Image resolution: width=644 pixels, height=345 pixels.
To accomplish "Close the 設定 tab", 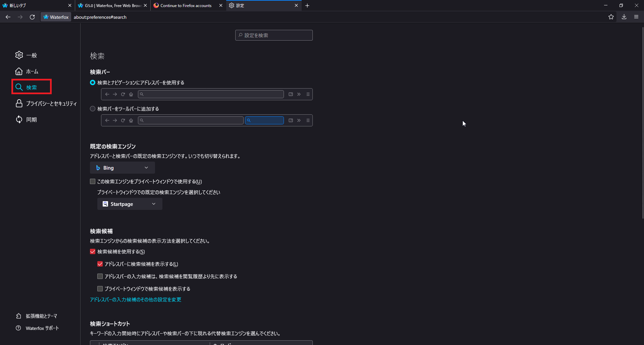I will 296,6.
